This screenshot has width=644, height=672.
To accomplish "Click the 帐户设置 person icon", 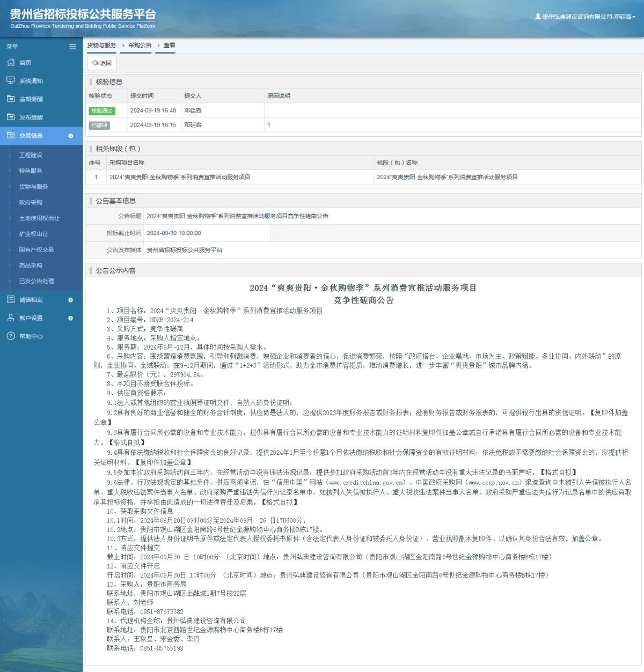I will [x=11, y=318].
